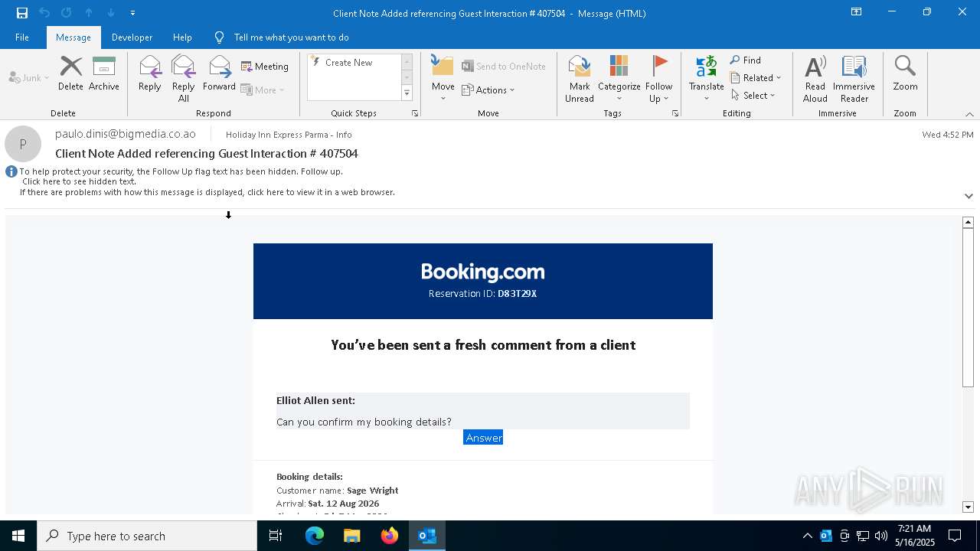
Task: Launch Firefox from taskbar
Action: (390, 536)
